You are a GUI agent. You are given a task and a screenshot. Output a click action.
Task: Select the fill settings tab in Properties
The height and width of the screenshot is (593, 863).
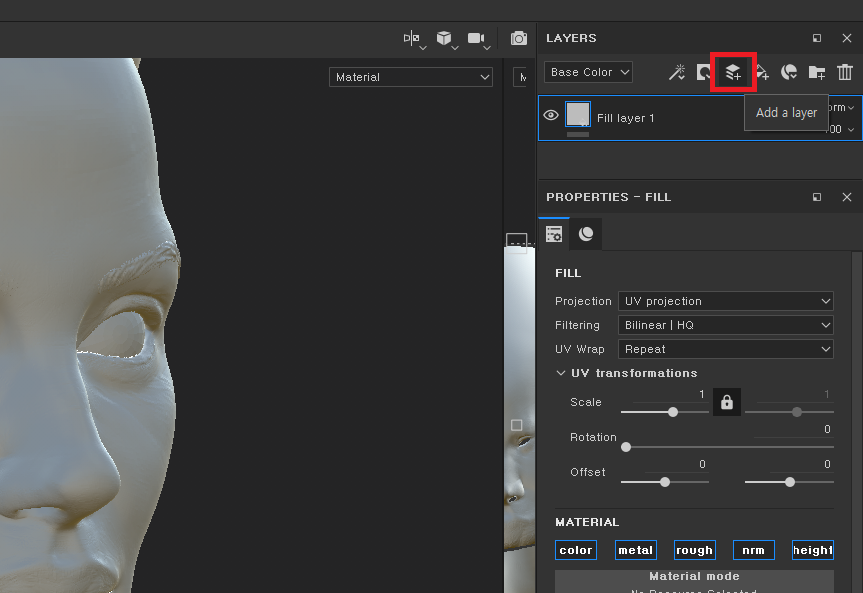click(x=554, y=233)
